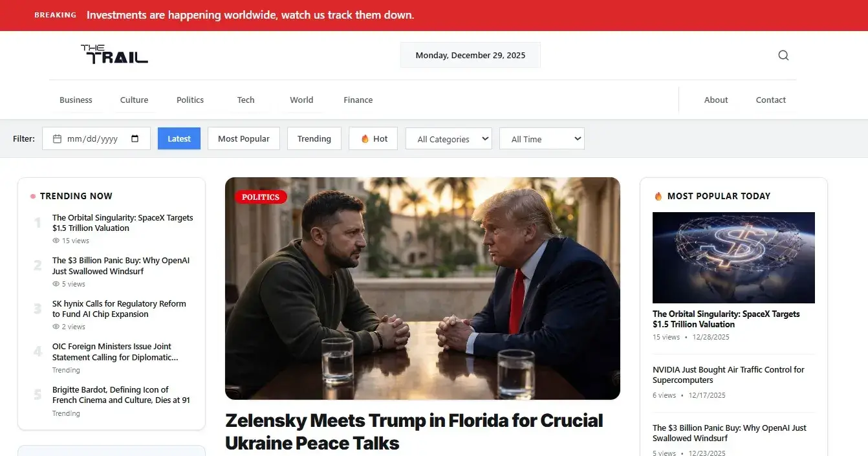Click the search magnifier icon
Screen dimensions: 868x456
click(x=783, y=55)
